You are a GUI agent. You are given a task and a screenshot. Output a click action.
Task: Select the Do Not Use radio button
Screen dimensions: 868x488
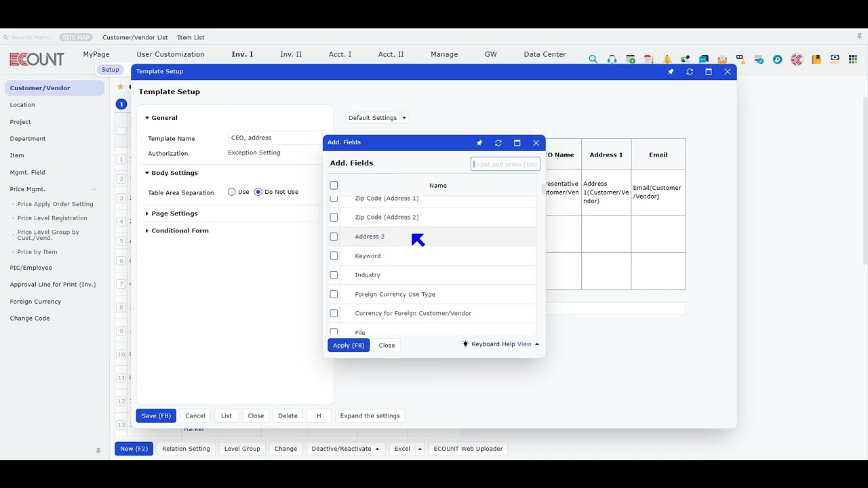(x=258, y=192)
